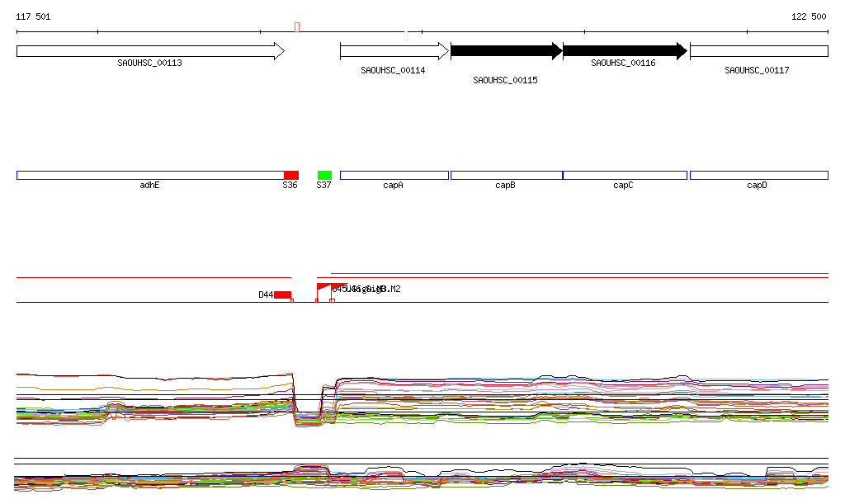Click the SAOUHSC_00115 gene name label

[x=505, y=81]
